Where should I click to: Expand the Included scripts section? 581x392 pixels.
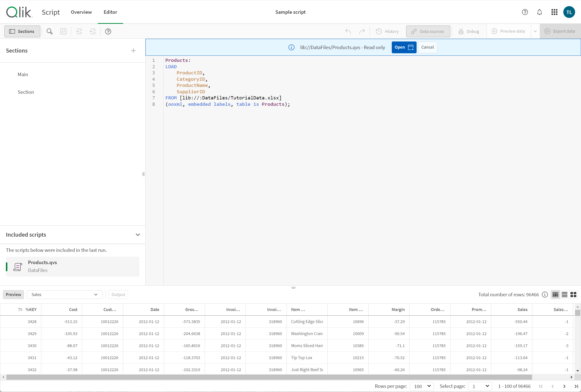tap(138, 234)
